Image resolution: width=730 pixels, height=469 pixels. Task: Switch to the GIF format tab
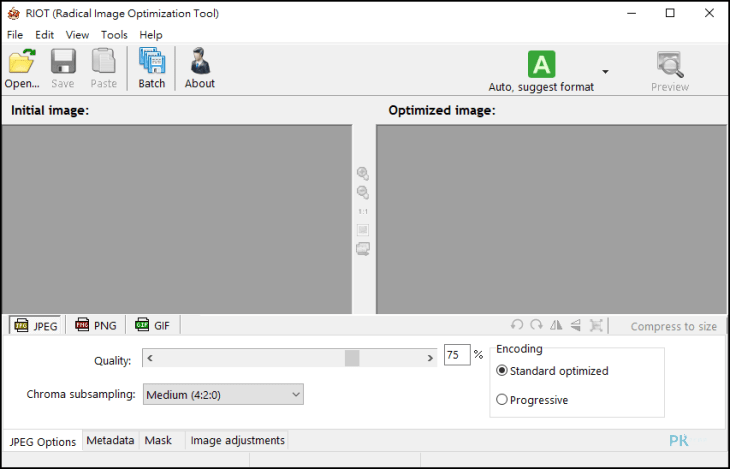point(153,325)
